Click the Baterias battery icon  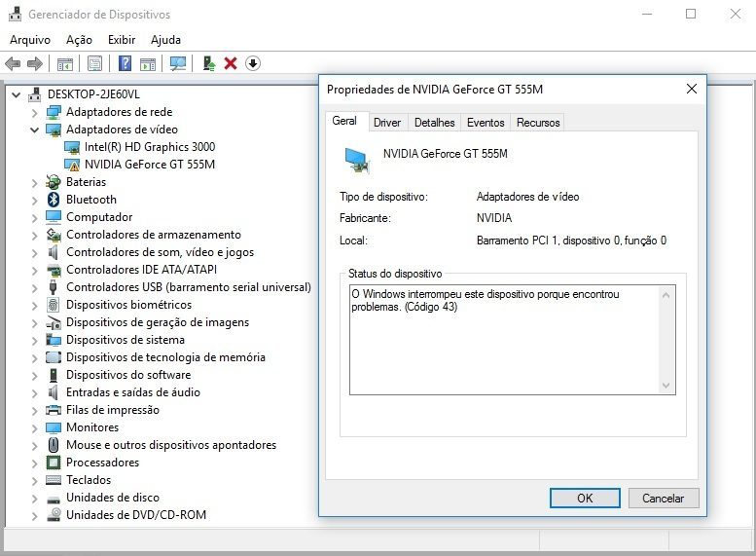pyautogui.click(x=54, y=182)
